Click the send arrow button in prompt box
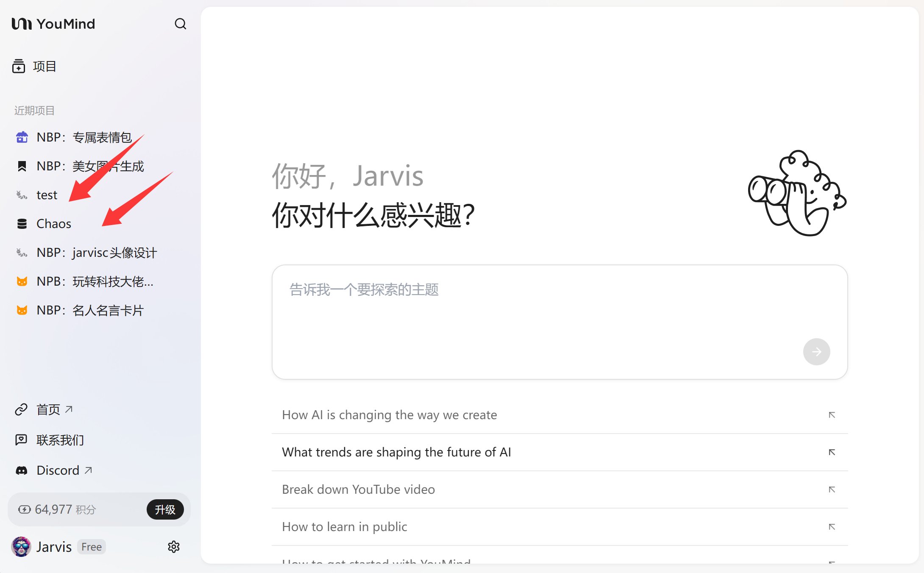 816,352
